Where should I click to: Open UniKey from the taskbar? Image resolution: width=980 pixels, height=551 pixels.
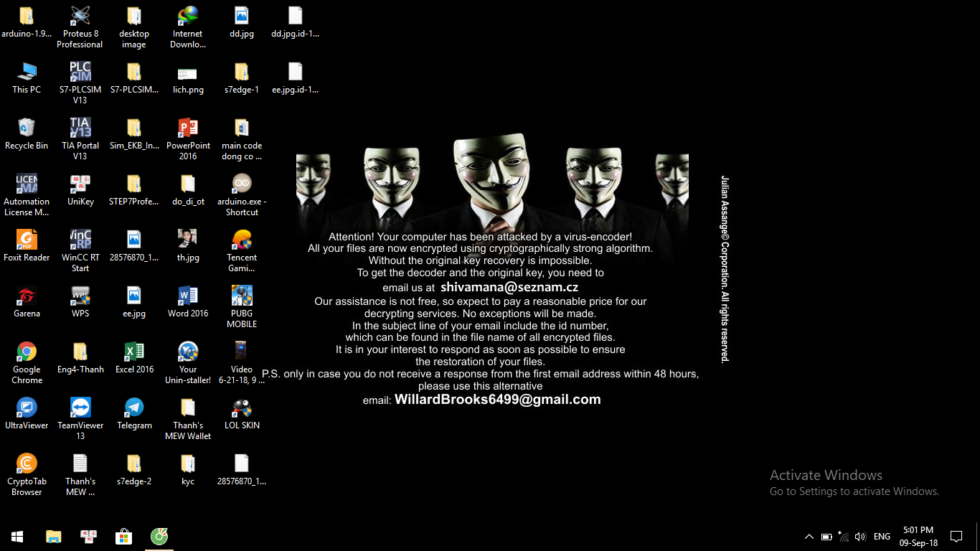(x=89, y=537)
